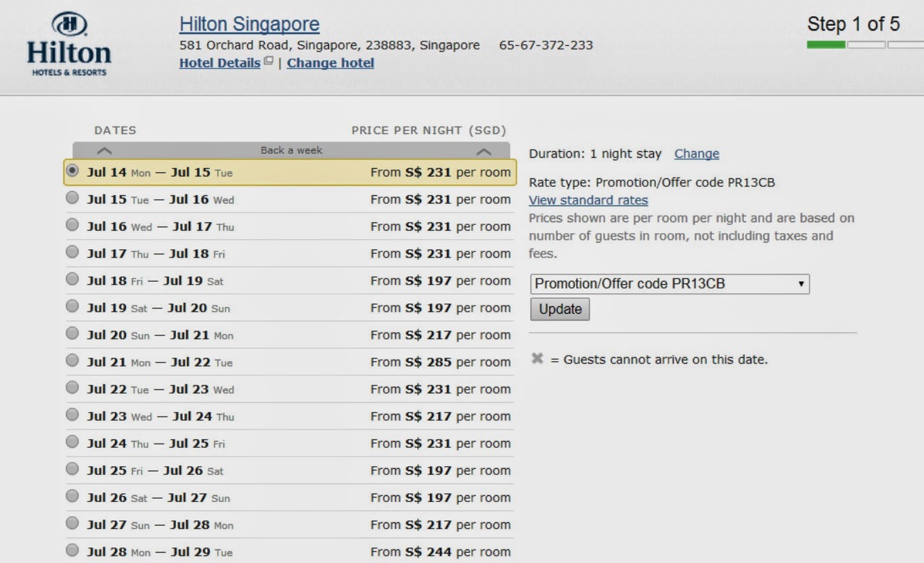Select the Jul 26 – Jul 27 radio button

click(72, 496)
